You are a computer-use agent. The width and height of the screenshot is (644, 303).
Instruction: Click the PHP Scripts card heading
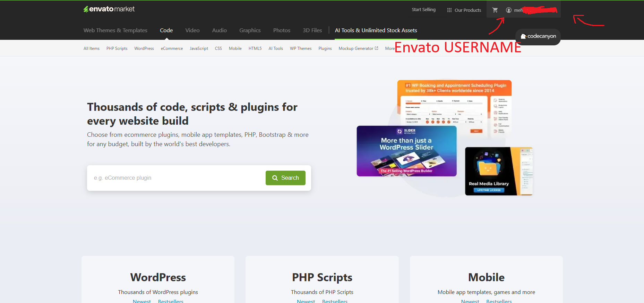pos(322,277)
